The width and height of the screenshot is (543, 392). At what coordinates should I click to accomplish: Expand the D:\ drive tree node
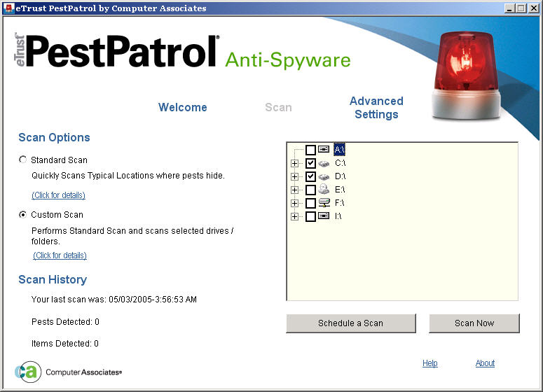[295, 176]
